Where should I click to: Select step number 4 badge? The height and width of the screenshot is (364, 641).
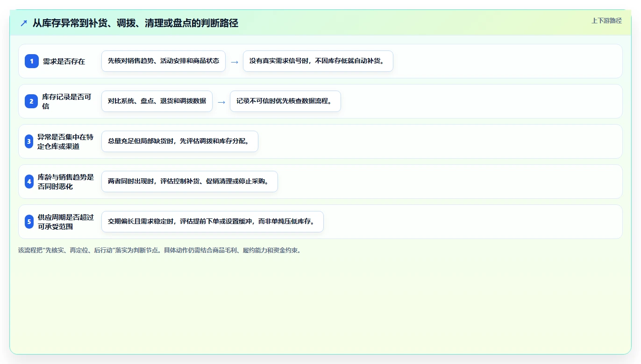click(29, 182)
